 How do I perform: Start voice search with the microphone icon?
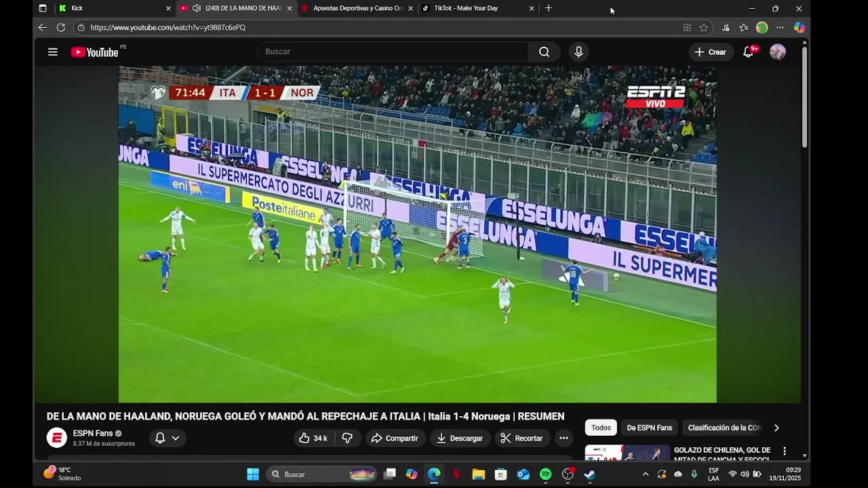[578, 52]
